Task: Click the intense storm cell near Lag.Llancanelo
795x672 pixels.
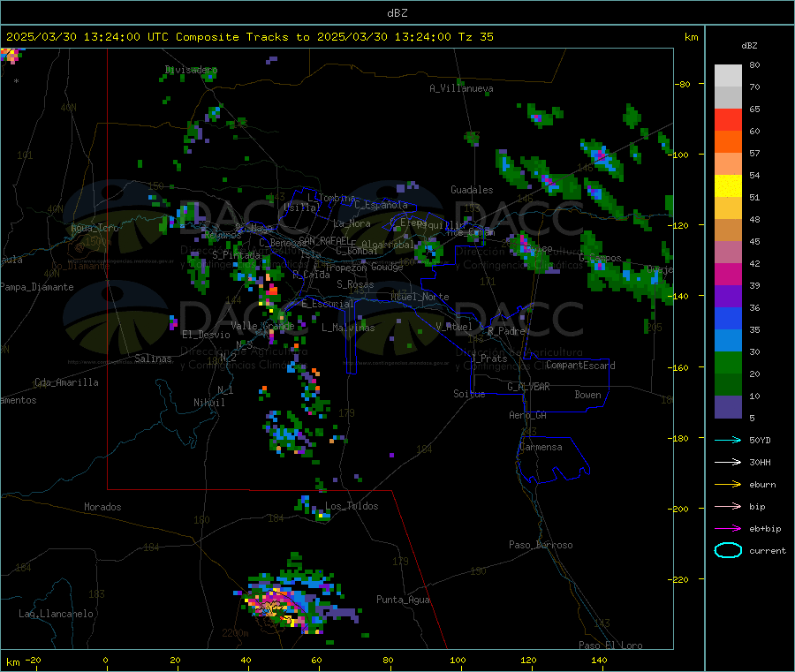Action: [284, 606]
